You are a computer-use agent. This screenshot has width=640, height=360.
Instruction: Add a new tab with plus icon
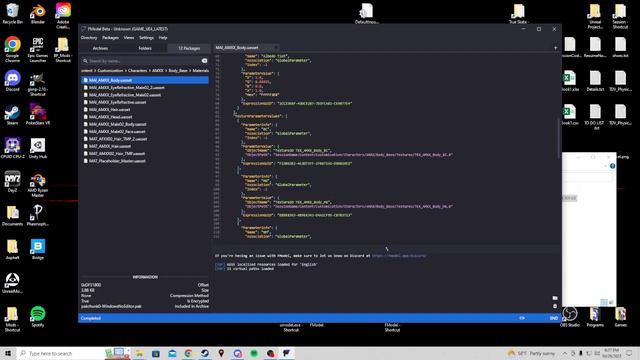(556, 48)
